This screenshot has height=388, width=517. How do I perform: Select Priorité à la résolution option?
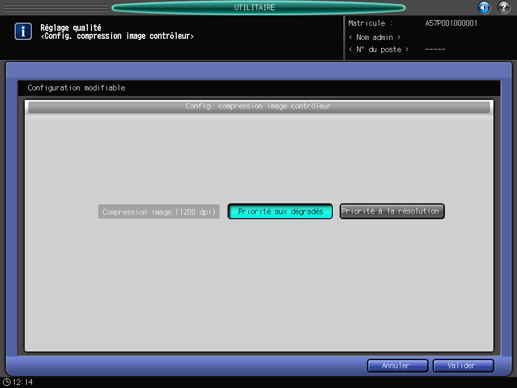point(392,211)
